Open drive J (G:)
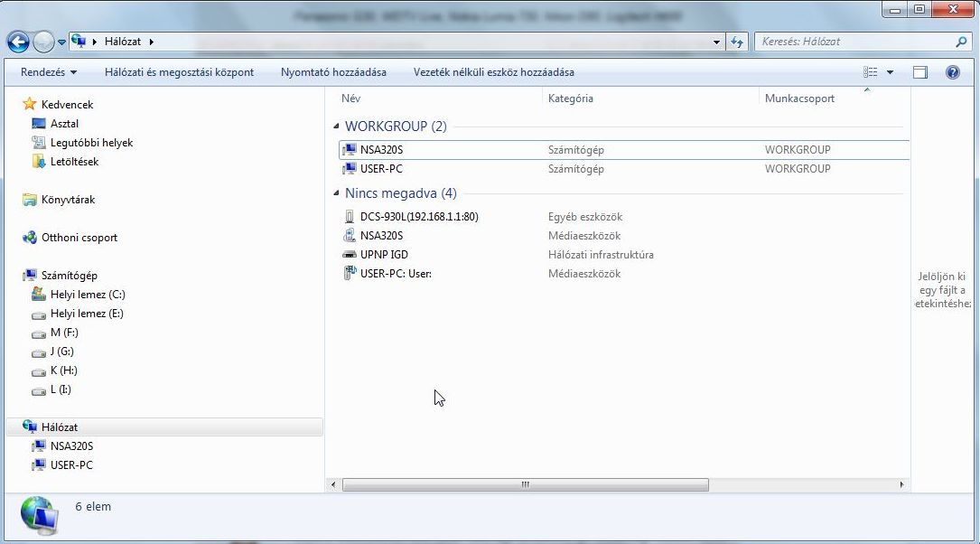Viewport: 980px width, 544px height. tap(62, 352)
